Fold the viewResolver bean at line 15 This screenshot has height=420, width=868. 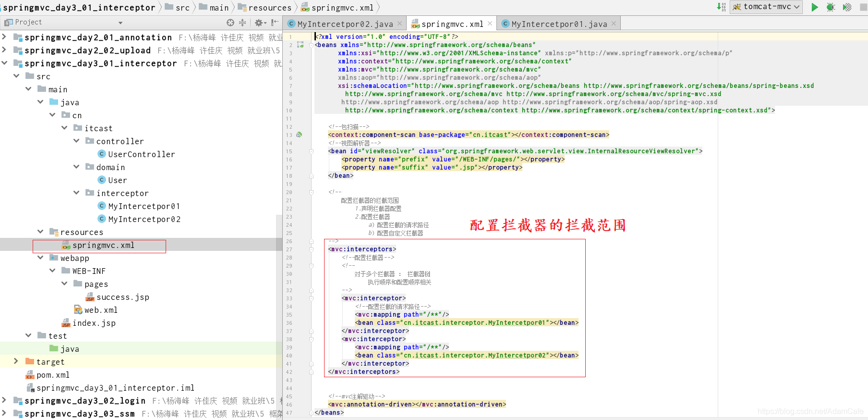311,151
